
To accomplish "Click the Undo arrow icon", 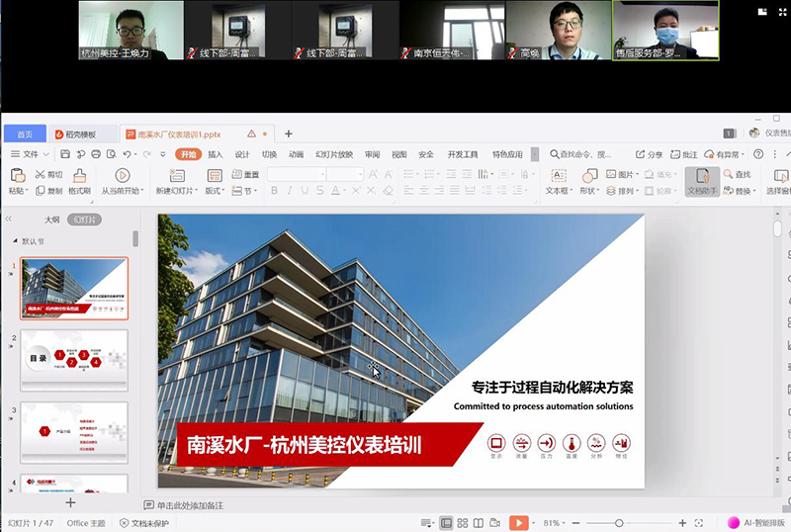I will (x=128, y=154).
